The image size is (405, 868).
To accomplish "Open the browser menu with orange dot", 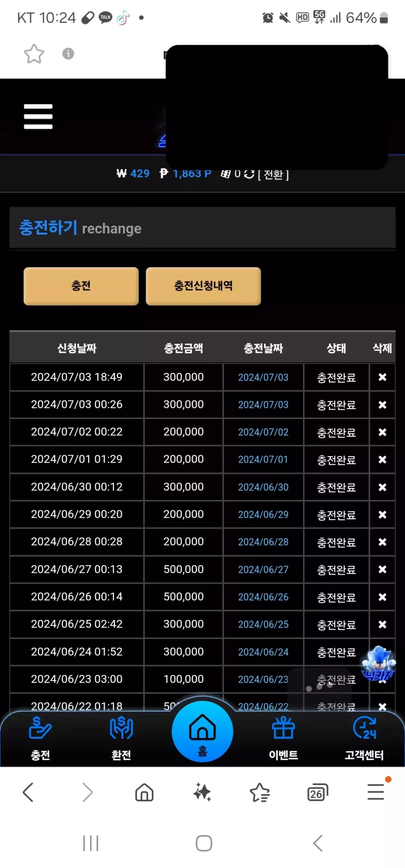I will (376, 792).
